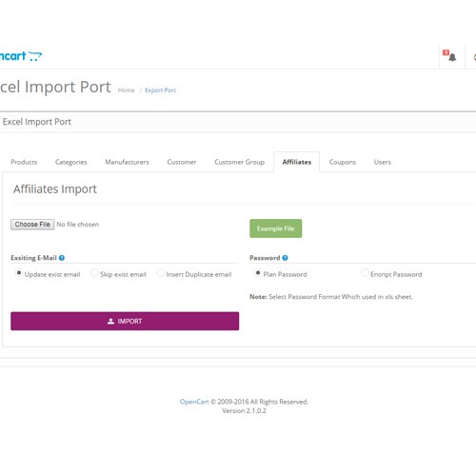Open the Categories tab

click(71, 162)
